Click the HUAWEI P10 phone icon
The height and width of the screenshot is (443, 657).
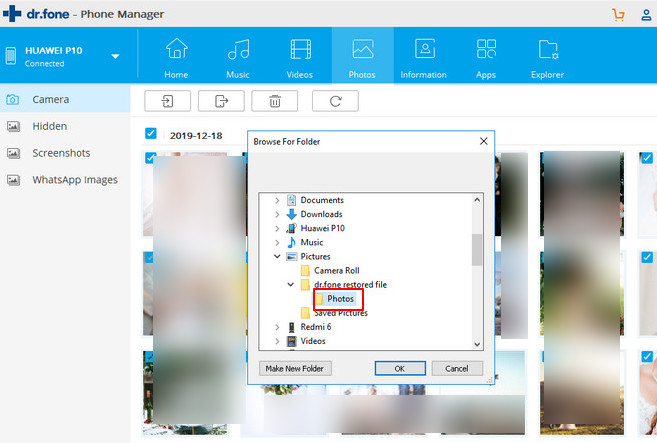click(11, 56)
